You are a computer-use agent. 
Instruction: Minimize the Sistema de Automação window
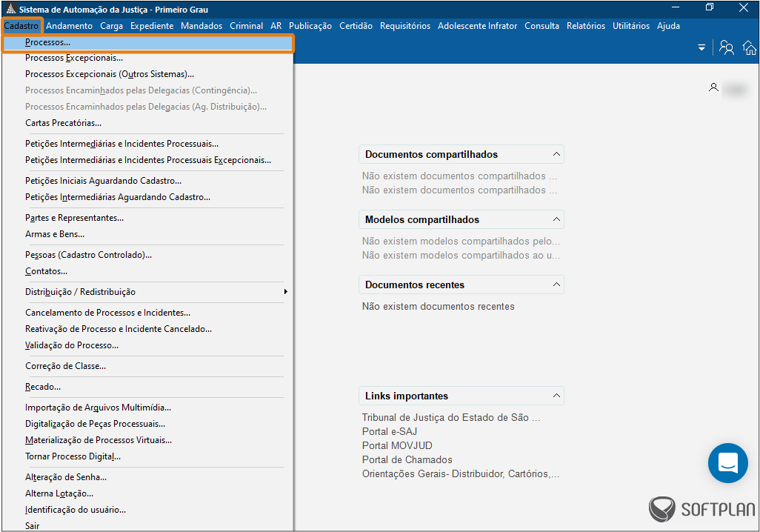point(676,7)
